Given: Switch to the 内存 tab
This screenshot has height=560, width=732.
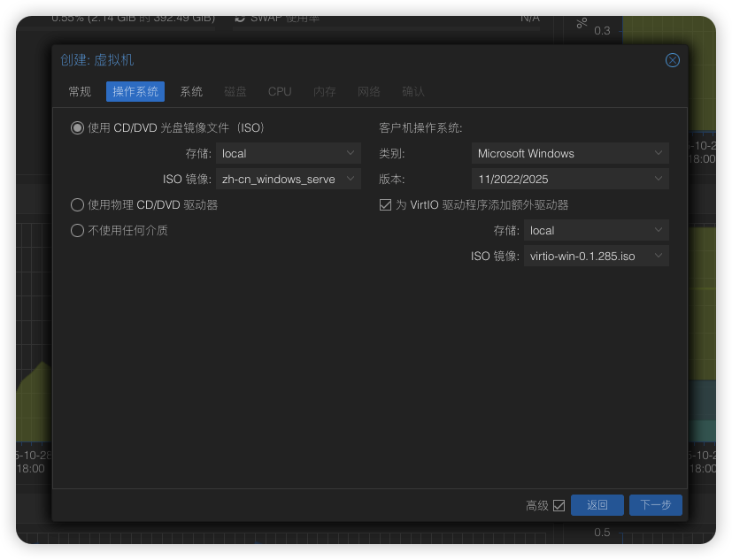Looking at the screenshot, I should 324,91.
